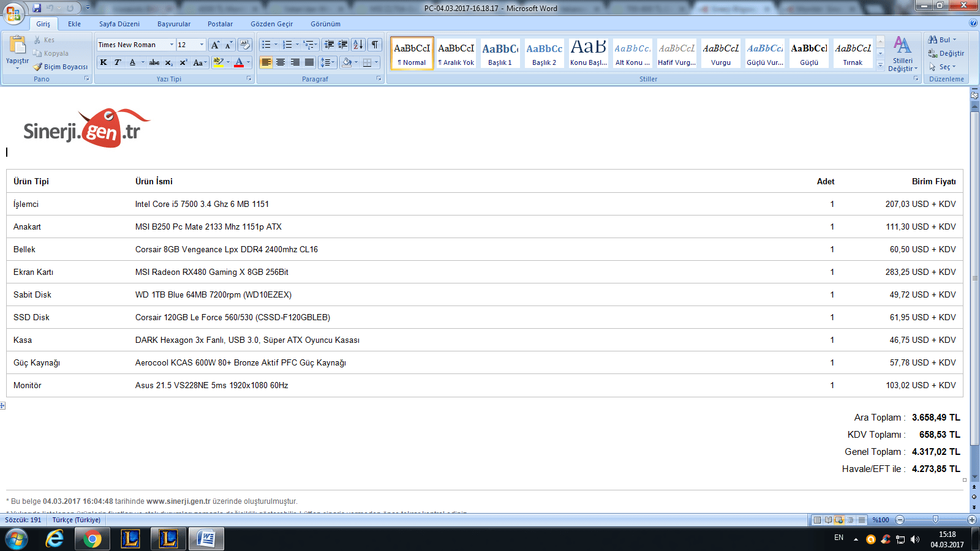Toggle center text alignment
Screen dimensions: 980x551
click(281, 62)
